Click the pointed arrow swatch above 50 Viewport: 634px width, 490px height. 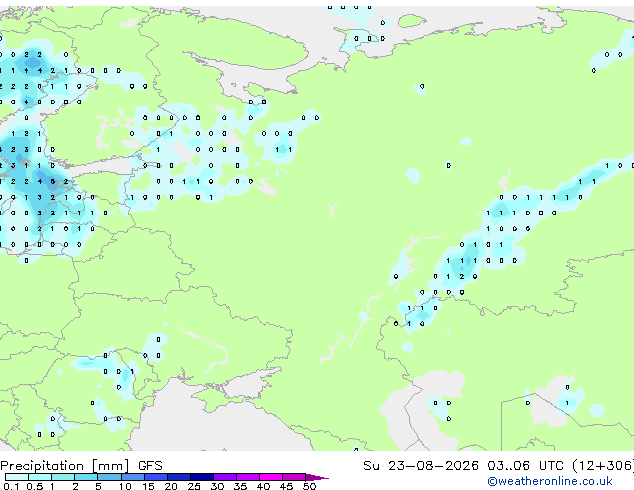tap(317, 477)
